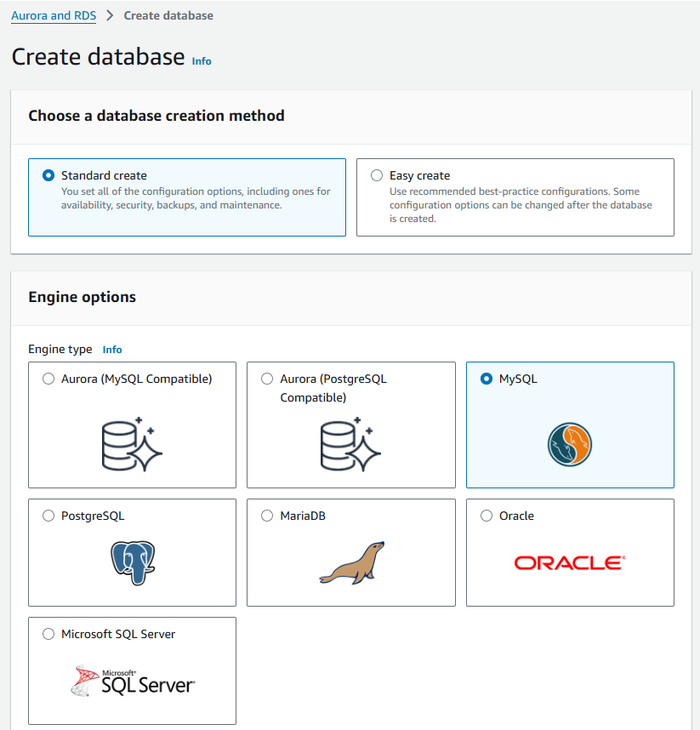The width and height of the screenshot is (700, 730).
Task: Click the Aurora MySQL Compatible database icon
Action: [132, 444]
